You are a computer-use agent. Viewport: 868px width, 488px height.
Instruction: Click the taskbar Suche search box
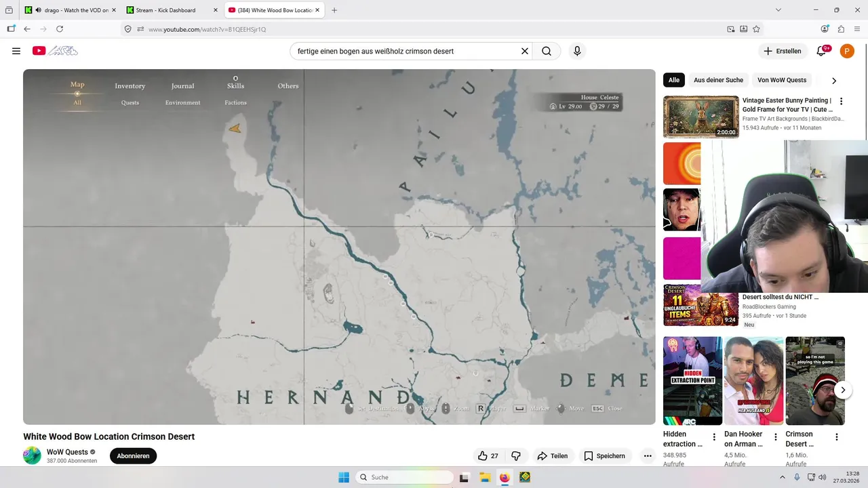coord(404,477)
